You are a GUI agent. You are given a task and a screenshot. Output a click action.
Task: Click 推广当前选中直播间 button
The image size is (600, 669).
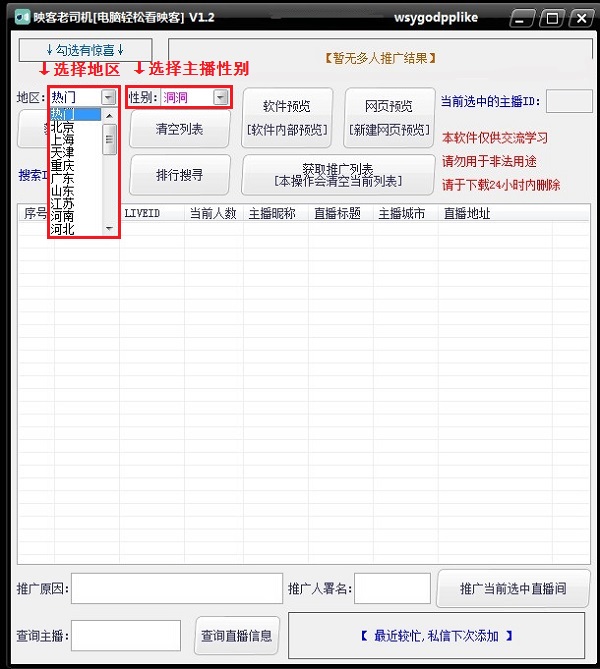point(513,588)
